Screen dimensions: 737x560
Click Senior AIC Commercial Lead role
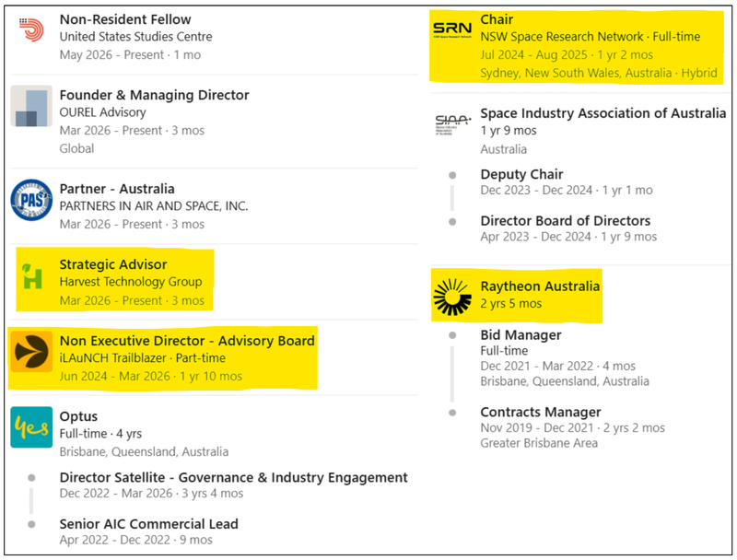click(149, 524)
